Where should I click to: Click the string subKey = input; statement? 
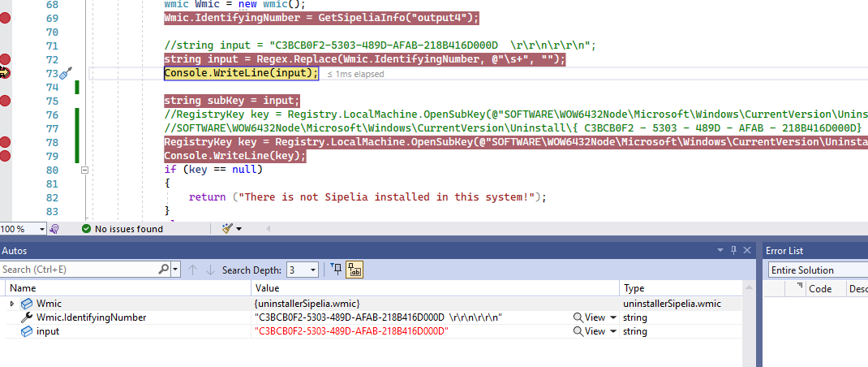coord(232,101)
